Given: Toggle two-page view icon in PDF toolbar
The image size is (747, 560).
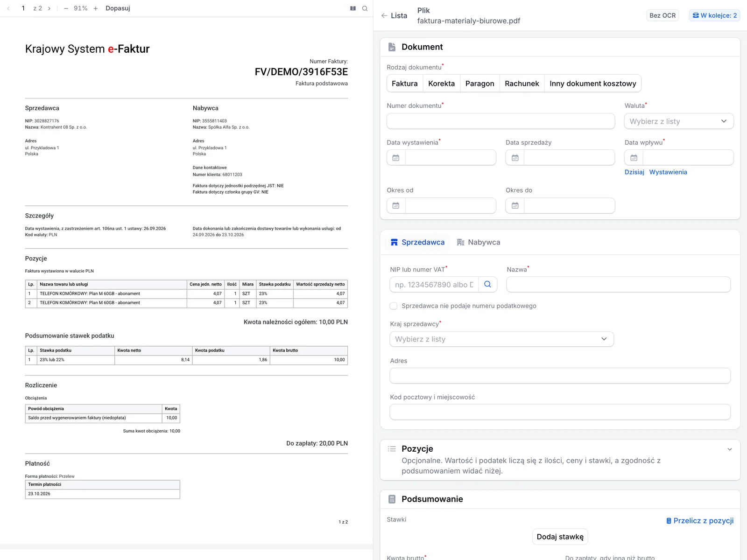Looking at the screenshot, I should point(353,8).
